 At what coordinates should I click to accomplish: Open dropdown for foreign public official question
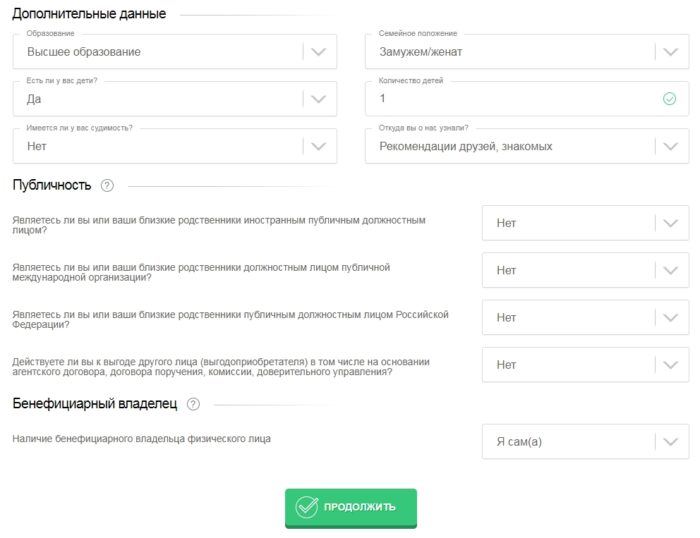click(585, 223)
